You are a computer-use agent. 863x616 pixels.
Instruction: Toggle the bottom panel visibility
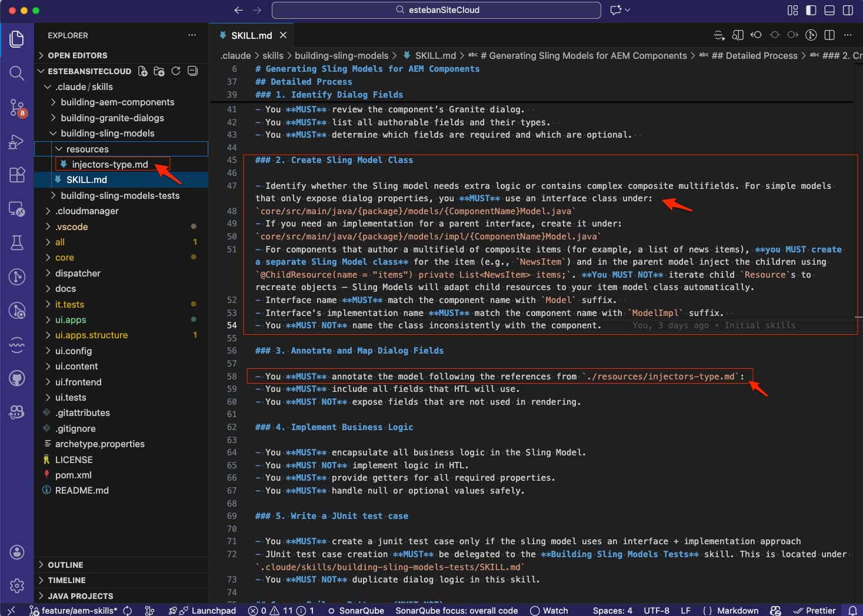pyautogui.click(x=829, y=10)
